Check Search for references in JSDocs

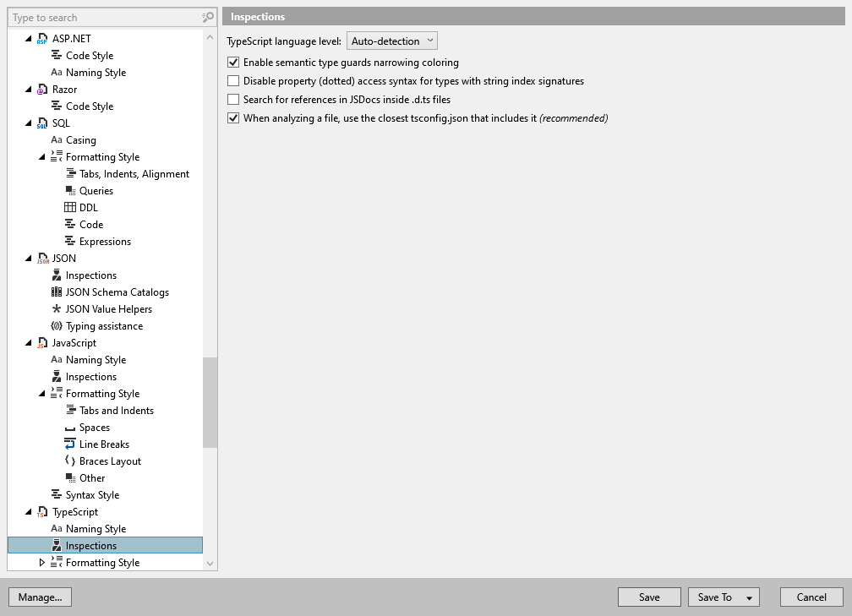pyautogui.click(x=232, y=99)
